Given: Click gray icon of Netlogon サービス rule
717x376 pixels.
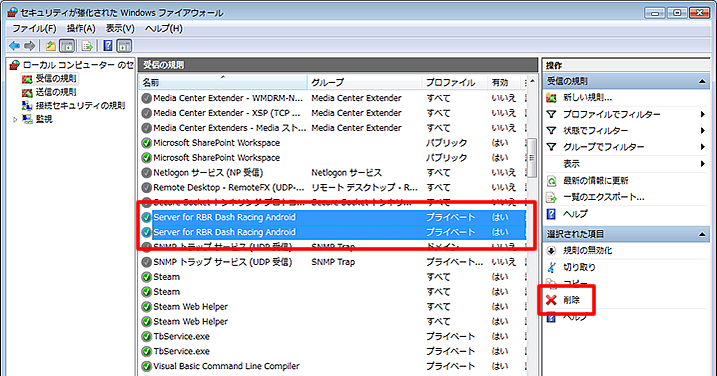Looking at the screenshot, I should click(x=146, y=173).
